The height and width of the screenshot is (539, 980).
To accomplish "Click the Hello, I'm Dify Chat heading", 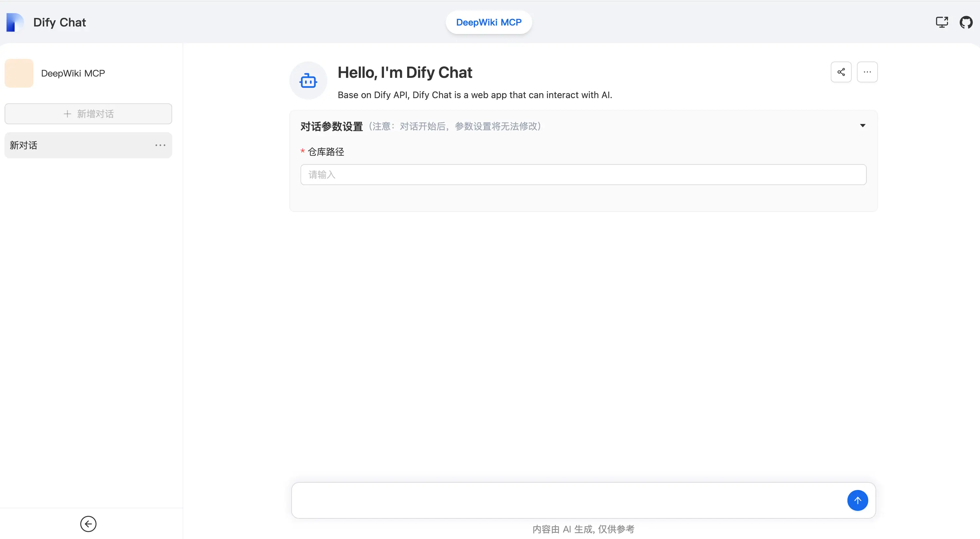I will coord(405,72).
